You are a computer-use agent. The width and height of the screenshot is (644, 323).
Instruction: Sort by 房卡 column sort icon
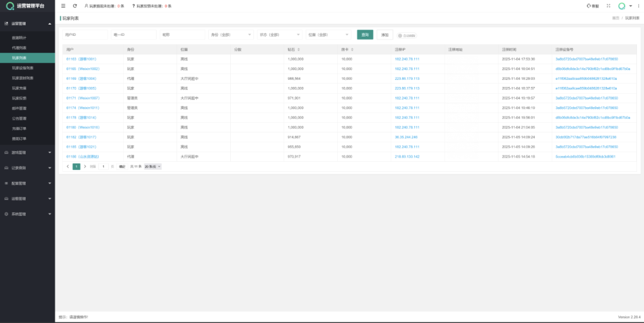pyautogui.click(x=352, y=49)
